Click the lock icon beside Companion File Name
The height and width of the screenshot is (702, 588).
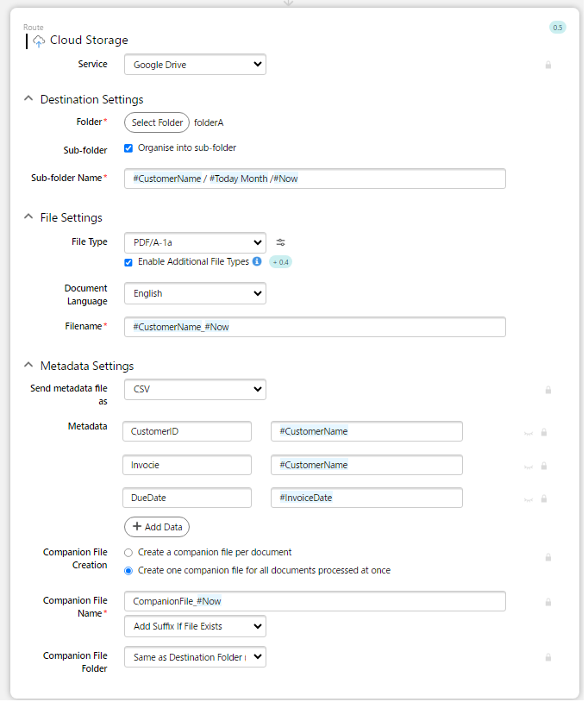pyautogui.click(x=547, y=602)
